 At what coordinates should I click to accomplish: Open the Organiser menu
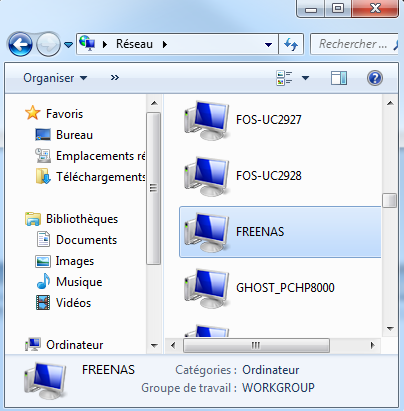(55, 78)
